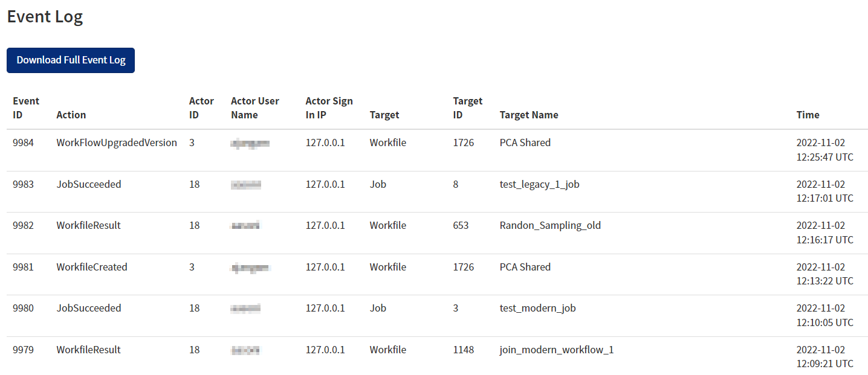Screen dimensions: 868x375
Task: Sort by the Target ID column header
Action: point(466,107)
